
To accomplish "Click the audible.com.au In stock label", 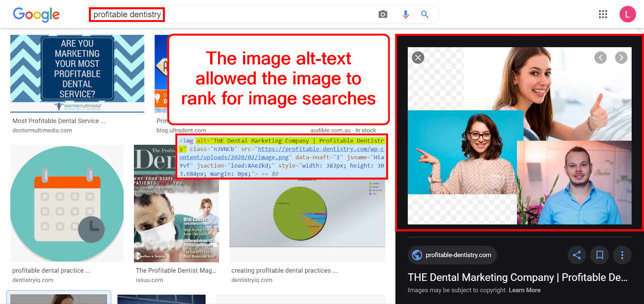I will tap(343, 130).
